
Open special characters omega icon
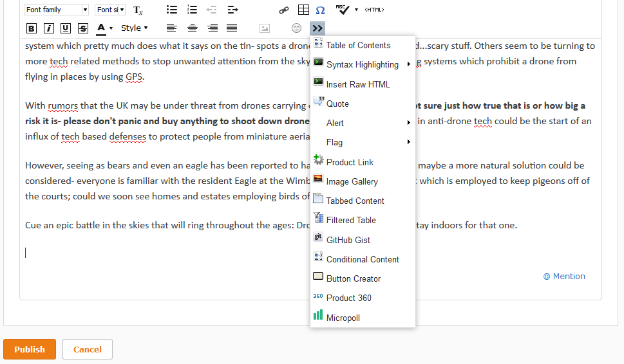(x=320, y=10)
